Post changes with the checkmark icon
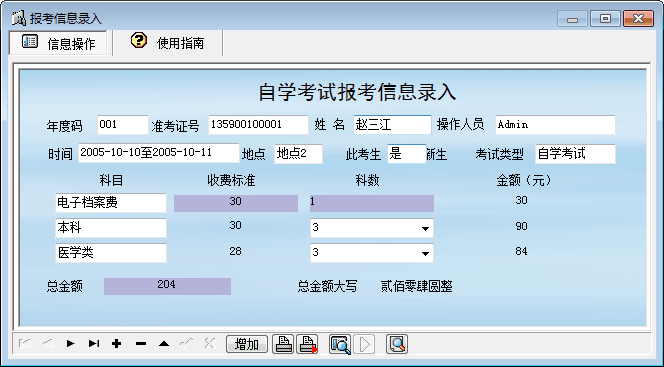The image size is (664, 367). click(x=187, y=344)
